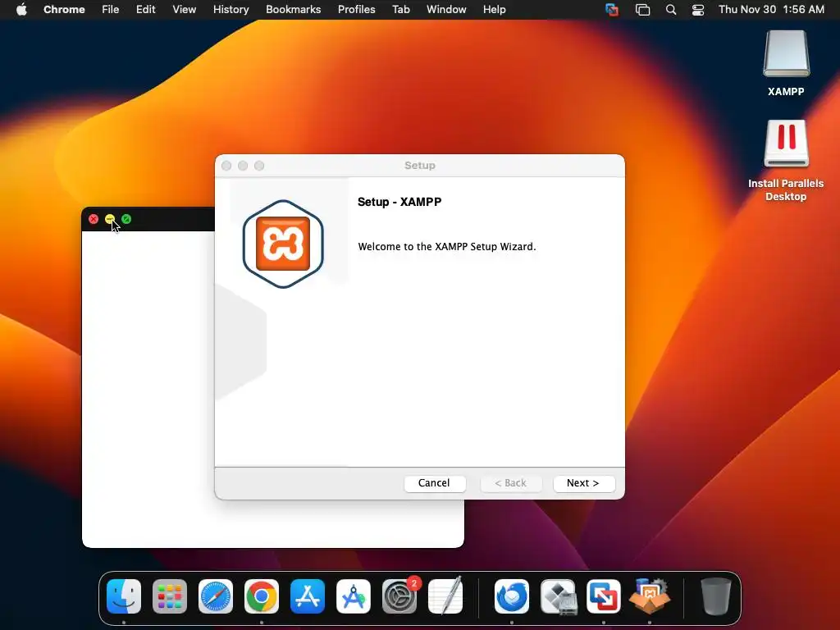Viewport: 840px width, 630px height.
Task: Open Control Center in the menu bar
Action: (x=698, y=10)
